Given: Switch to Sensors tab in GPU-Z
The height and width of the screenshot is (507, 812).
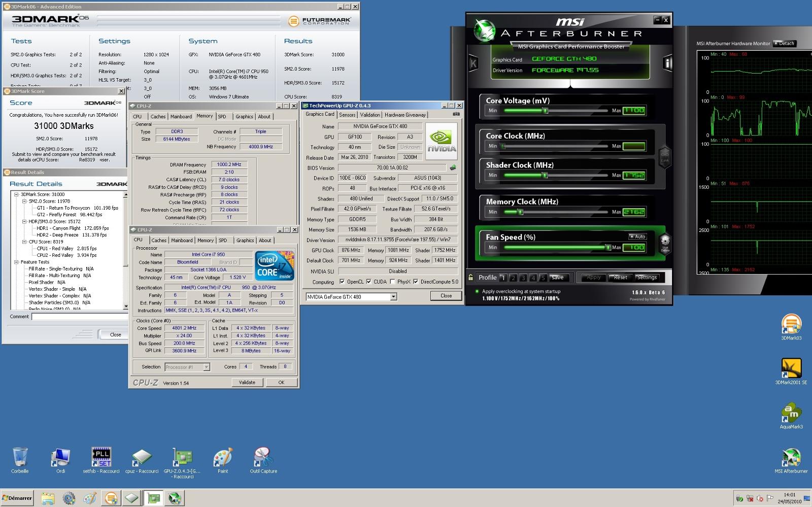Looking at the screenshot, I should click(x=347, y=115).
